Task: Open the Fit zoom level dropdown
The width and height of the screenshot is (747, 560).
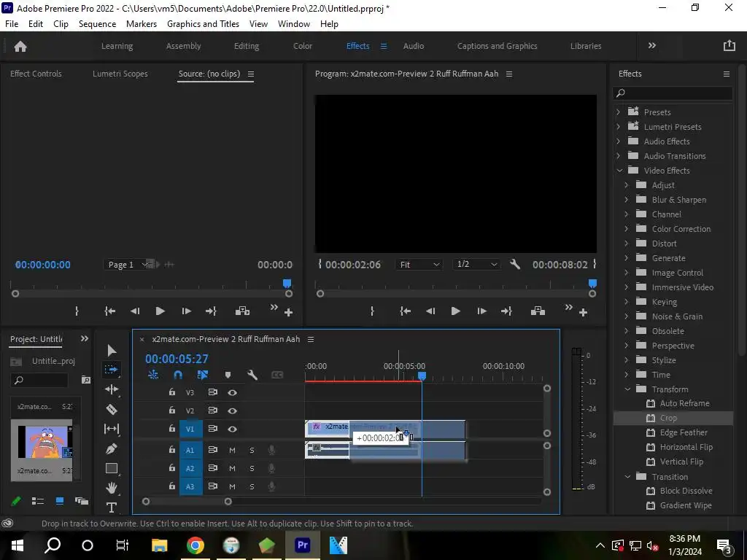Action: 419,264
